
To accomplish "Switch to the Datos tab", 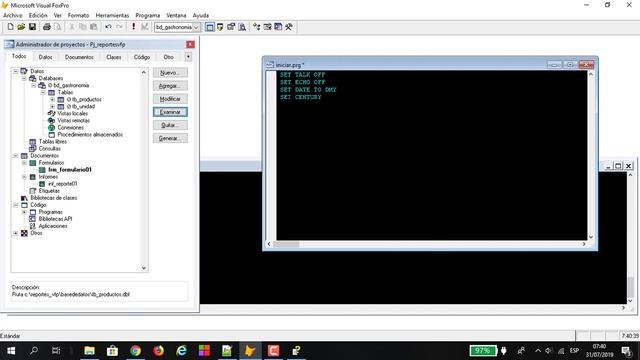I will click(45, 57).
